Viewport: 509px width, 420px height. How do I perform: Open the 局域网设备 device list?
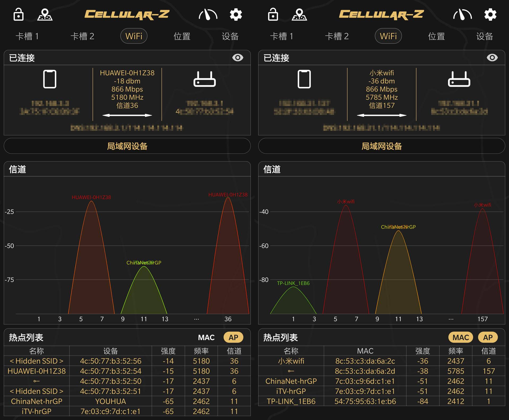click(127, 146)
